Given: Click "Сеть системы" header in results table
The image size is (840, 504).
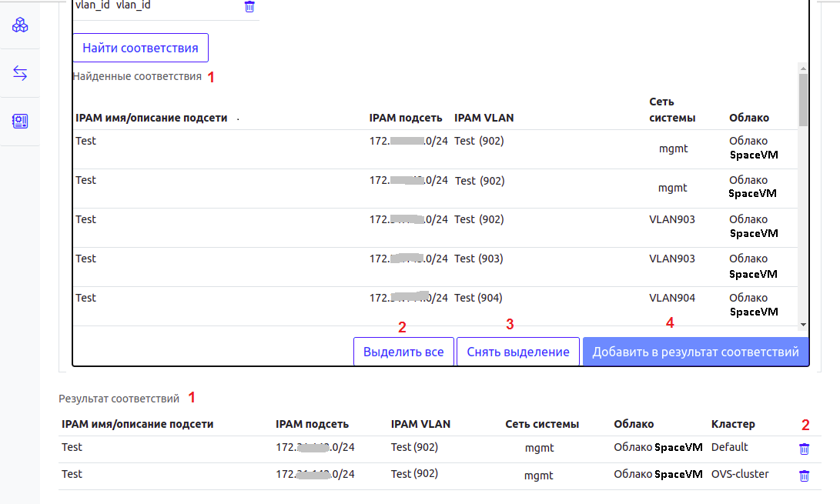Looking at the screenshot, I should 542,424.
